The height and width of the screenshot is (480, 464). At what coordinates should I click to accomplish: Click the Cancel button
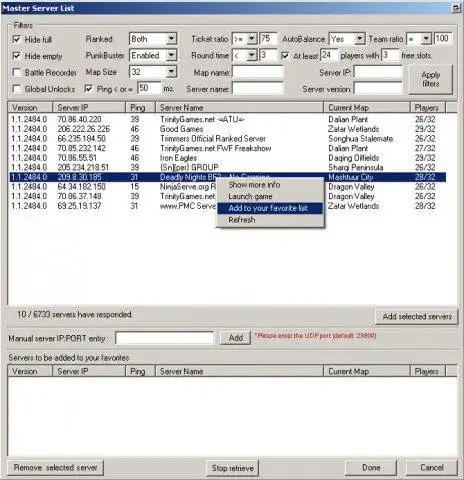432,468
